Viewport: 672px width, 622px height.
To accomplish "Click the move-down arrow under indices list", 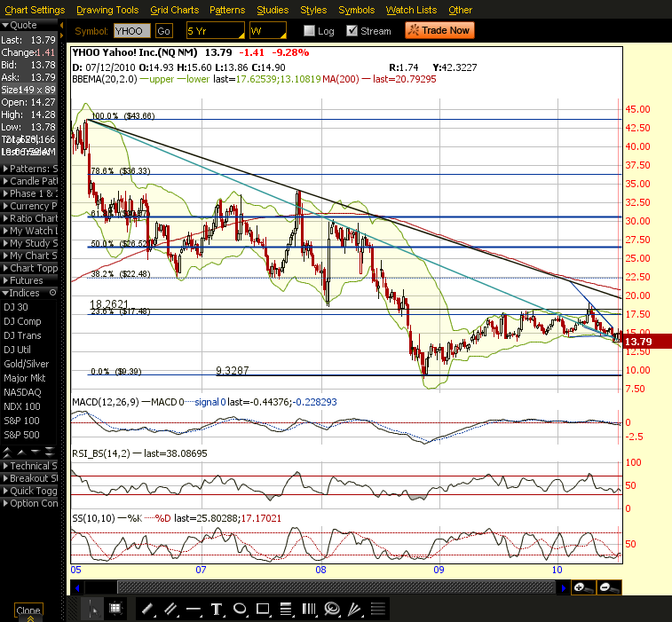I will [36, 452].
